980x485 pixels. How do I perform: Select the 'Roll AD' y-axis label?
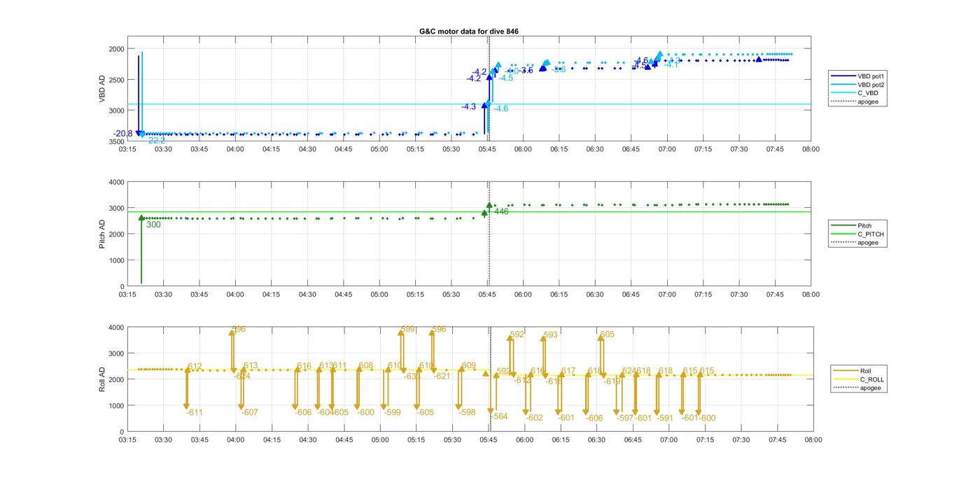pyautogui.click(x=102, y=379)
